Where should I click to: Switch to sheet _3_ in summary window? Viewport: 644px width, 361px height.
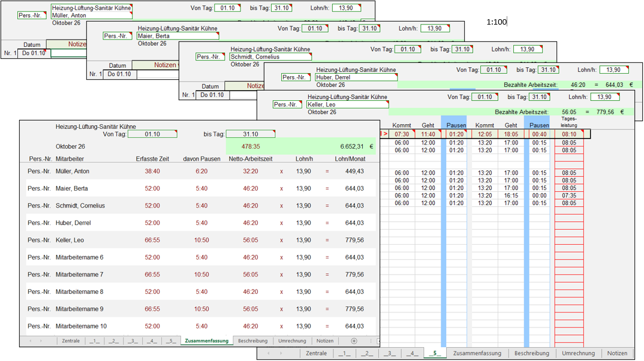coord(133,341)
